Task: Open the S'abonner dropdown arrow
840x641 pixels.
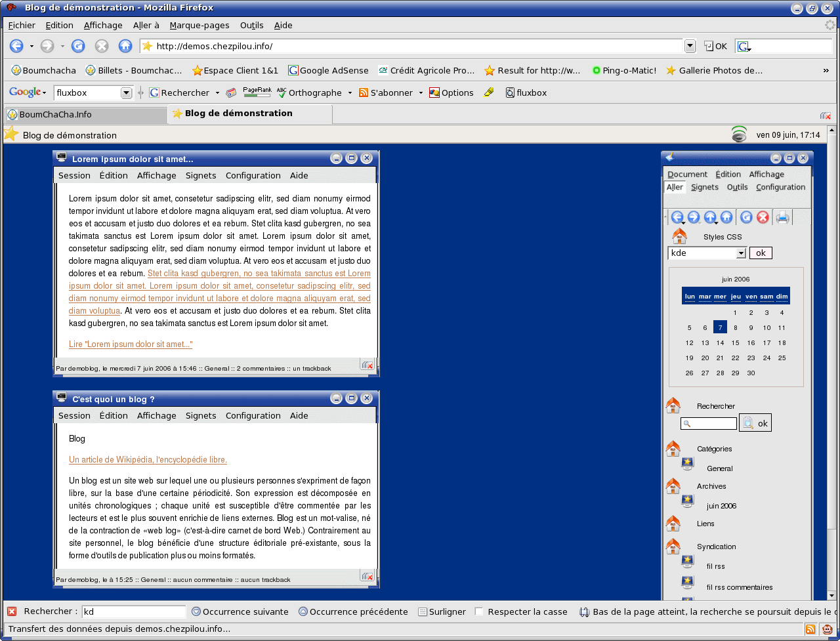Action: [x=421, y=93]
